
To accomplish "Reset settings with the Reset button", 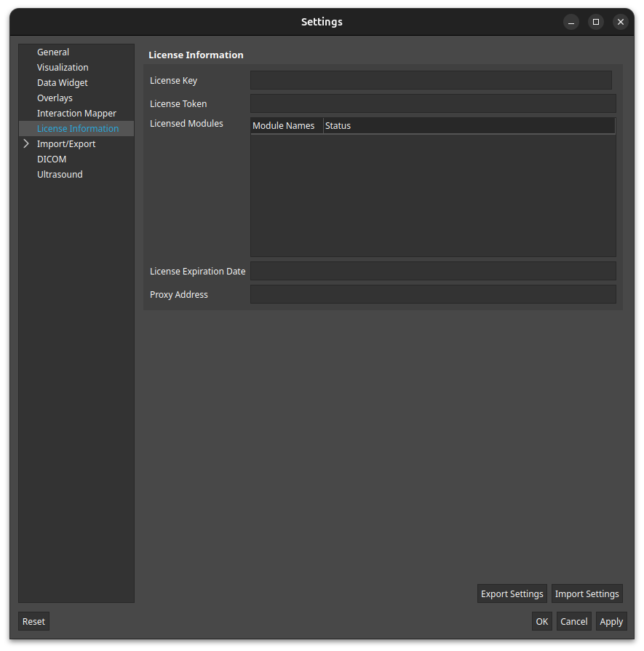I will (x=33, y=622).
